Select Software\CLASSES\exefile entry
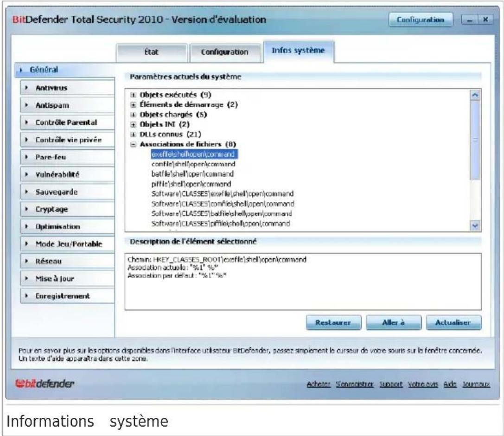This screenshot has width=504, height=436. coord(223,194)
